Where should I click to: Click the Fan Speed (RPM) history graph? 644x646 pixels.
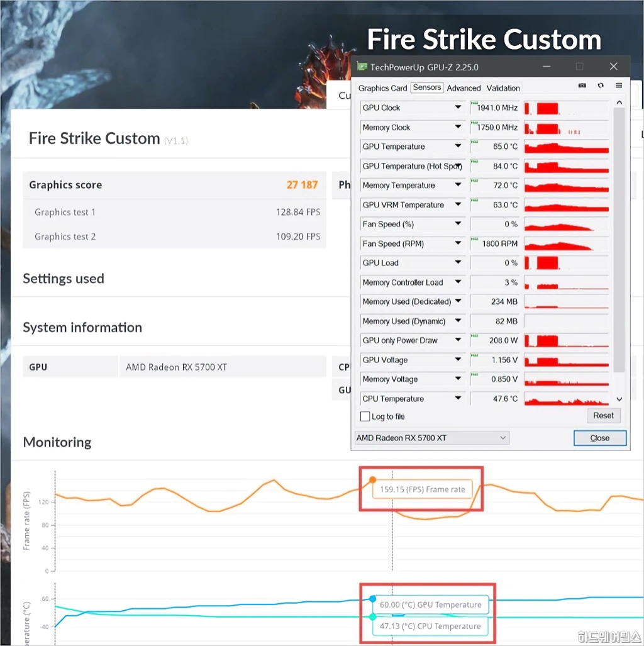[x=566, y=243]
